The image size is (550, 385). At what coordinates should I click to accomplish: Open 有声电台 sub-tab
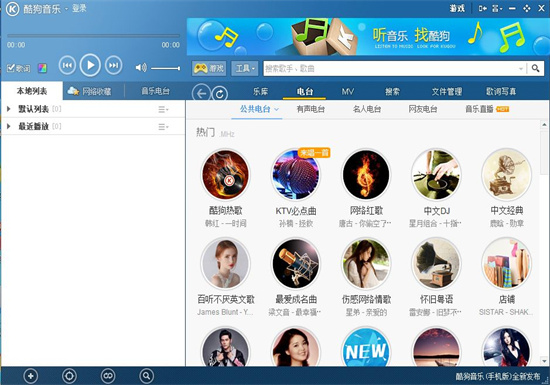click(310, 109)
